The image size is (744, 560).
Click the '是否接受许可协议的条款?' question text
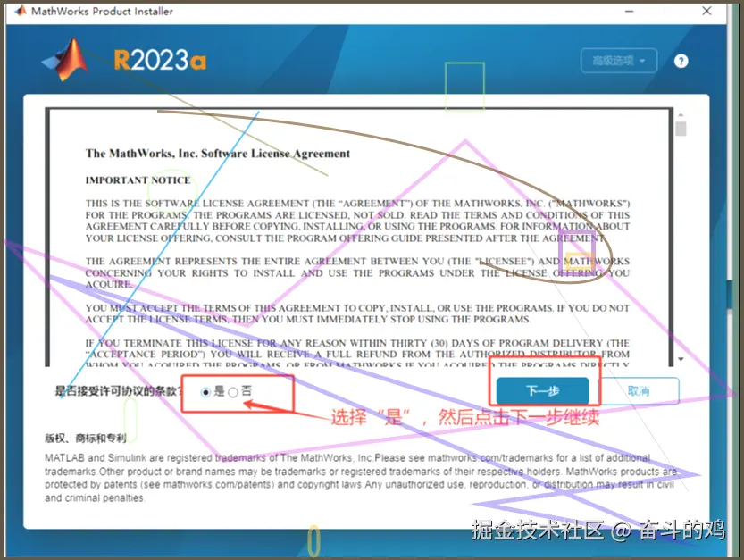coord(118,391)
